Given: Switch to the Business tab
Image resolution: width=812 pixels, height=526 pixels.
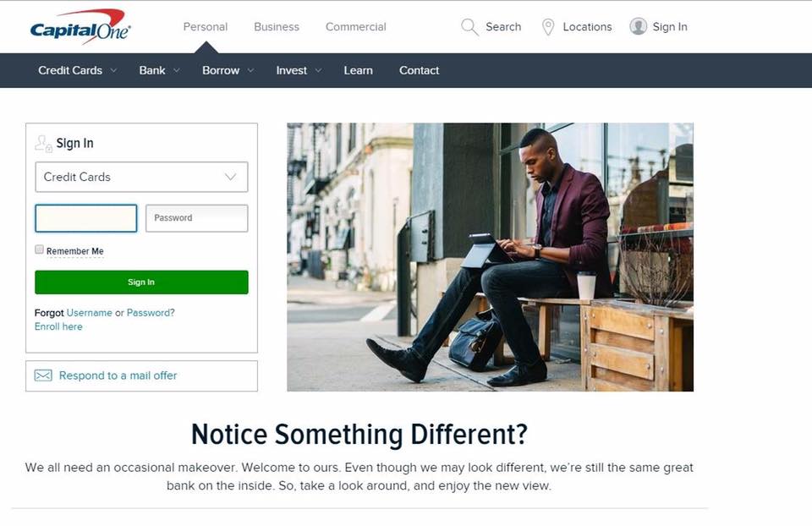Looking at the screenshot, I should click(277, 27).
